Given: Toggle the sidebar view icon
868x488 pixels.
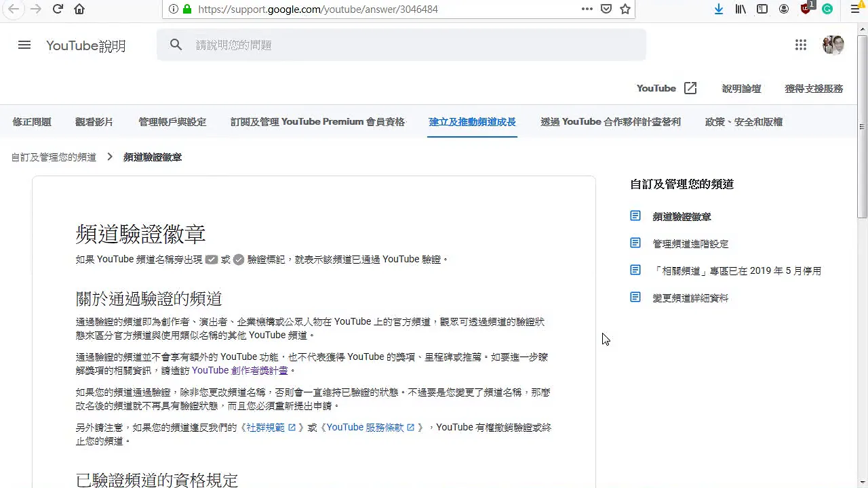Looking at the screenshot, I should click(762, 9).
